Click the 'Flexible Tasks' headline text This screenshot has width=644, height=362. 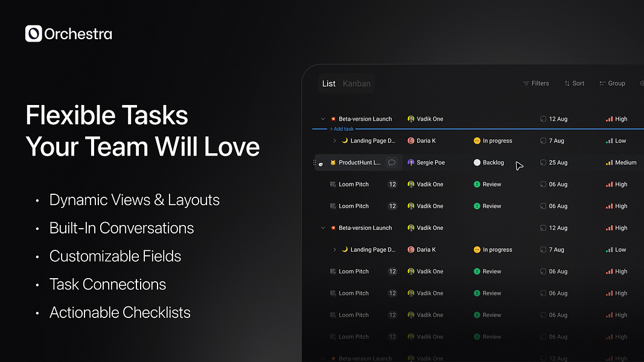(107, 115)
